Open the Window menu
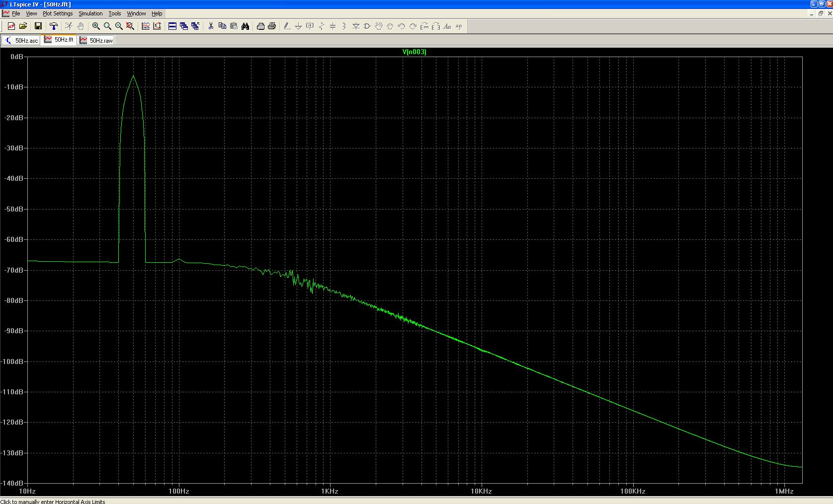The width and height of the screenshot is (833, 504). click(x=136, y=13)
